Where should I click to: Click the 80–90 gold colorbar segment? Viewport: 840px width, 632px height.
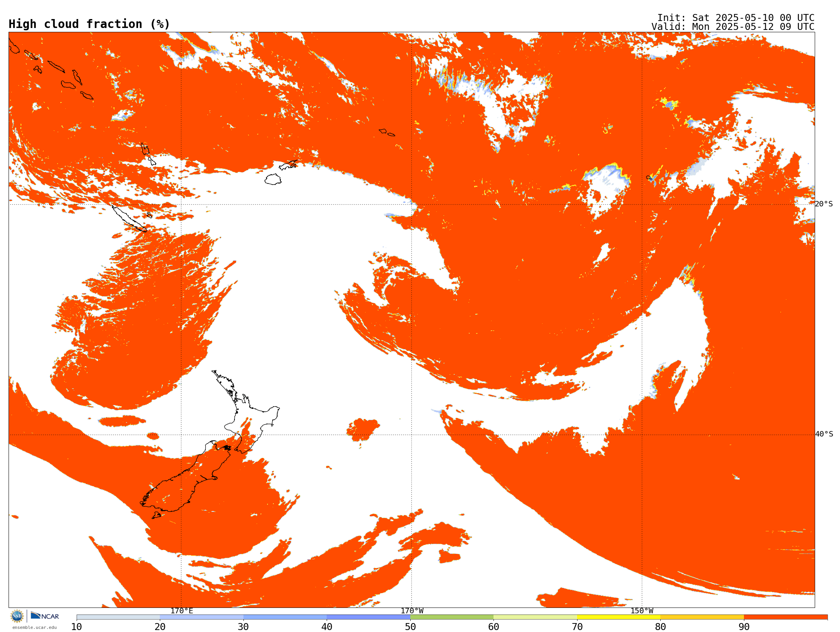click(702, 617)
